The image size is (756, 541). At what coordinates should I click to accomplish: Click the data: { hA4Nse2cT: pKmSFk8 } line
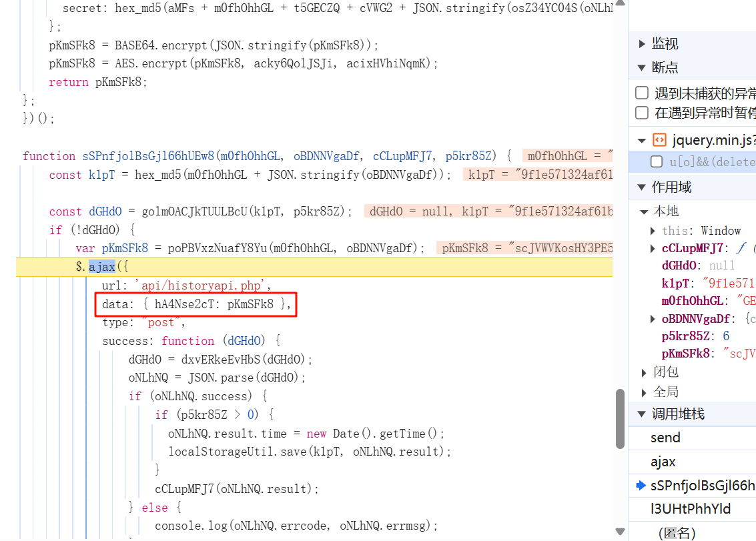point(196,304)
